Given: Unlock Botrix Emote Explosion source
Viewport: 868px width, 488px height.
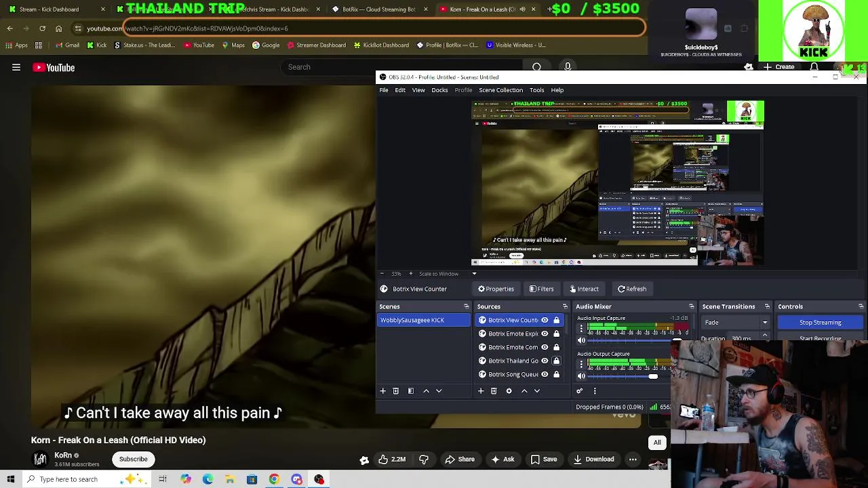Looking at the screenshot, I should [x=557, y=333].
